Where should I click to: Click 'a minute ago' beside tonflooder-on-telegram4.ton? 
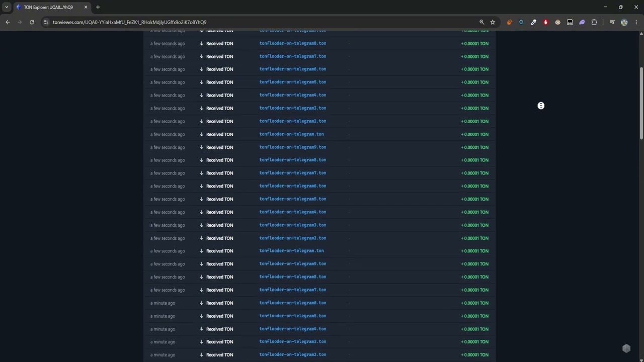tap(163, 329)
